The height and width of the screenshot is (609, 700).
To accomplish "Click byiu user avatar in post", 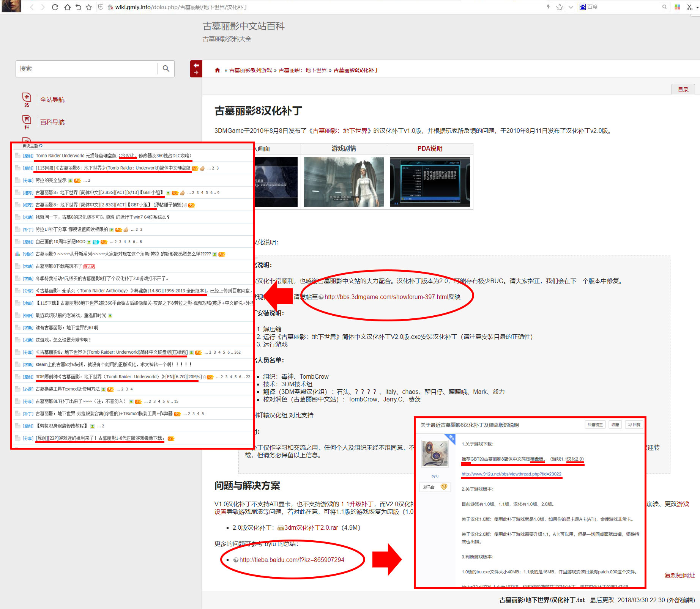I will (x=435, y=454).
